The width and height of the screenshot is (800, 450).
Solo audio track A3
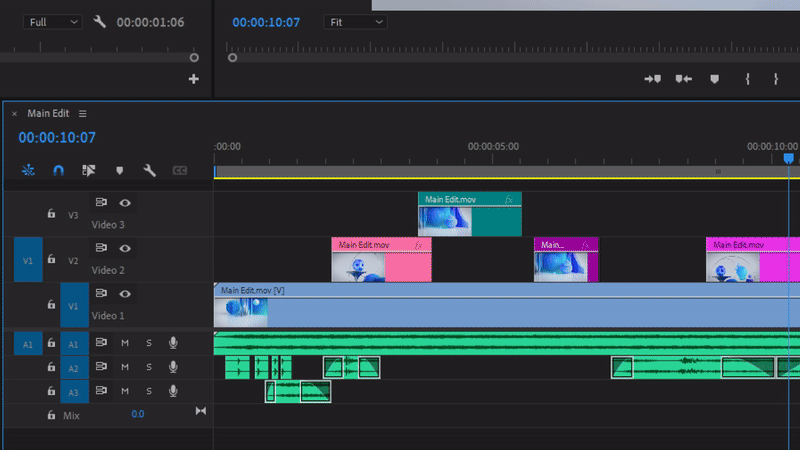click(x=149, y=391)
